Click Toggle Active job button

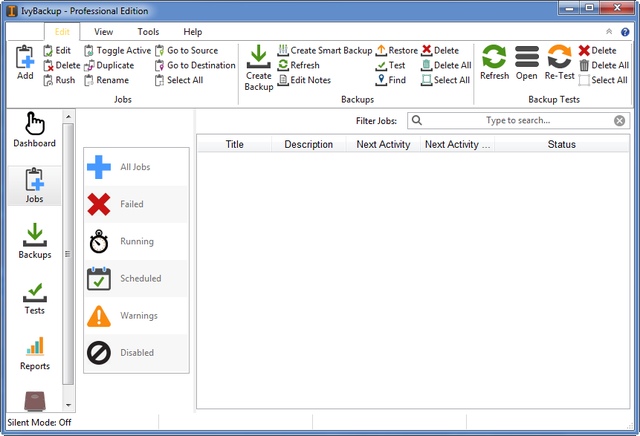pos(118,50)
